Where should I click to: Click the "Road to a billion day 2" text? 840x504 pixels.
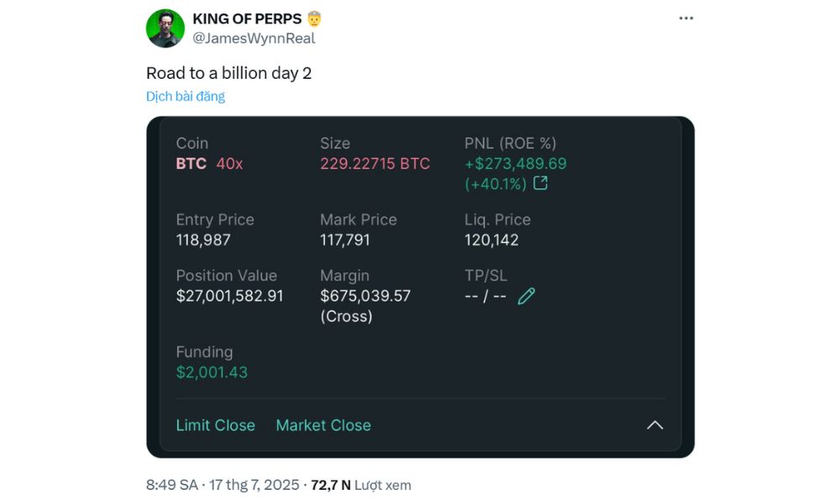[x=228, y=73]
